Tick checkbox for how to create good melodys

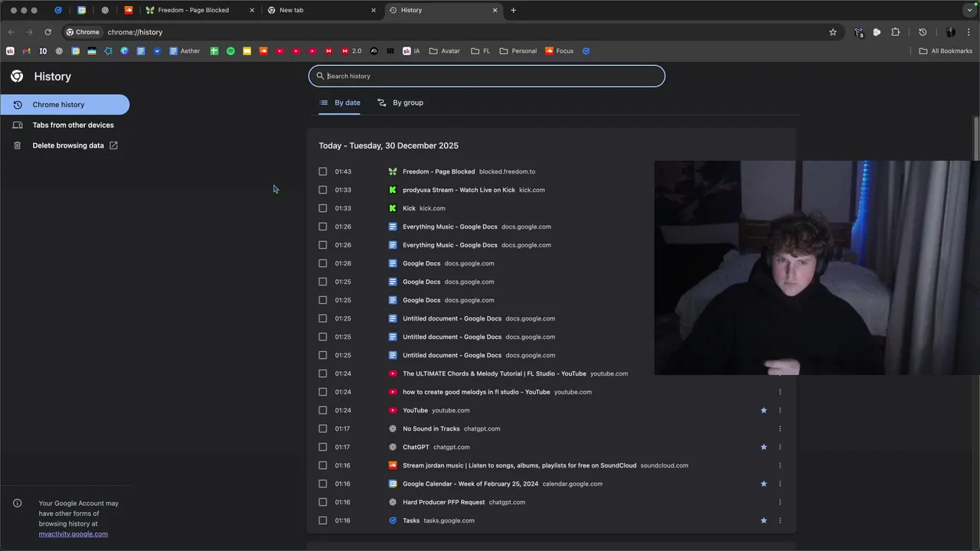(322, 392)
